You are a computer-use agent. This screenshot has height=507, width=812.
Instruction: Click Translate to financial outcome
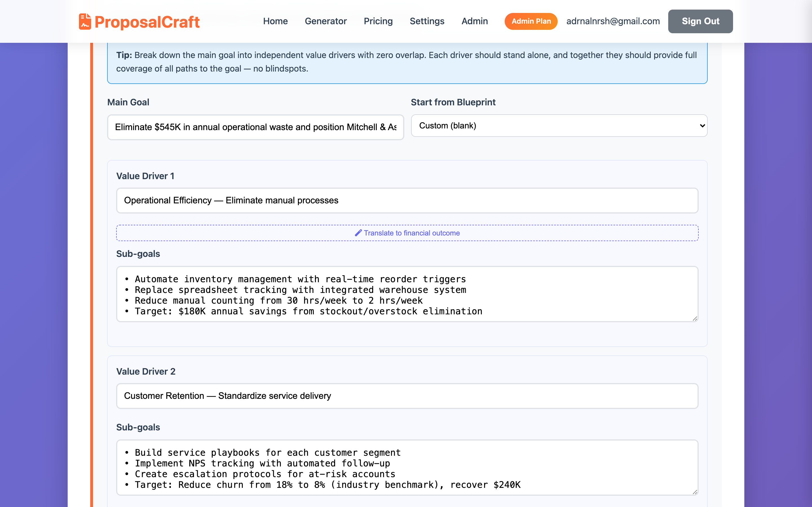click(x=411, y=233)
